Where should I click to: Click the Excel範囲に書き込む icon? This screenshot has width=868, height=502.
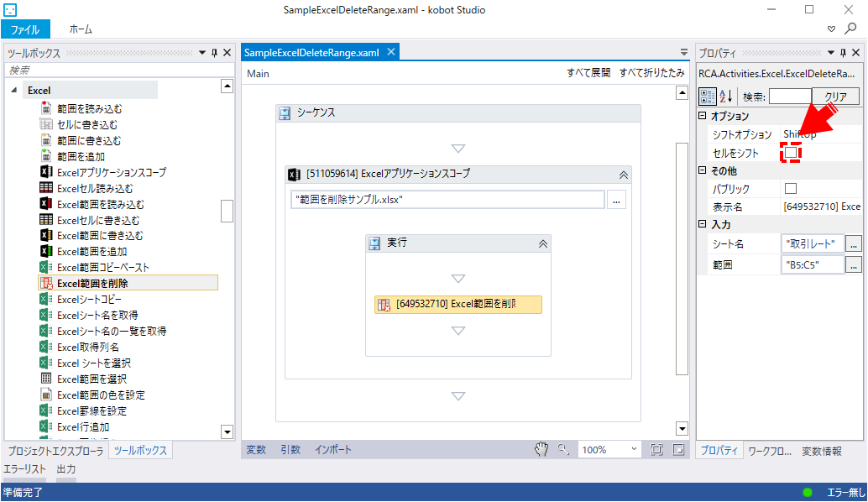point(46,235)
